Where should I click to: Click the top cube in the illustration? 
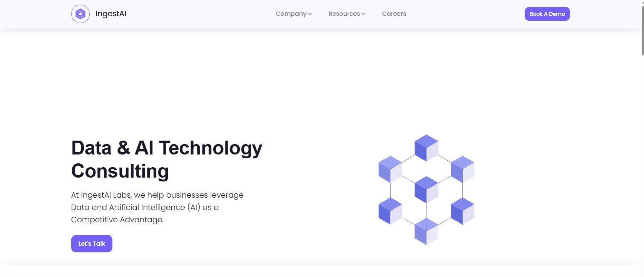426,148
